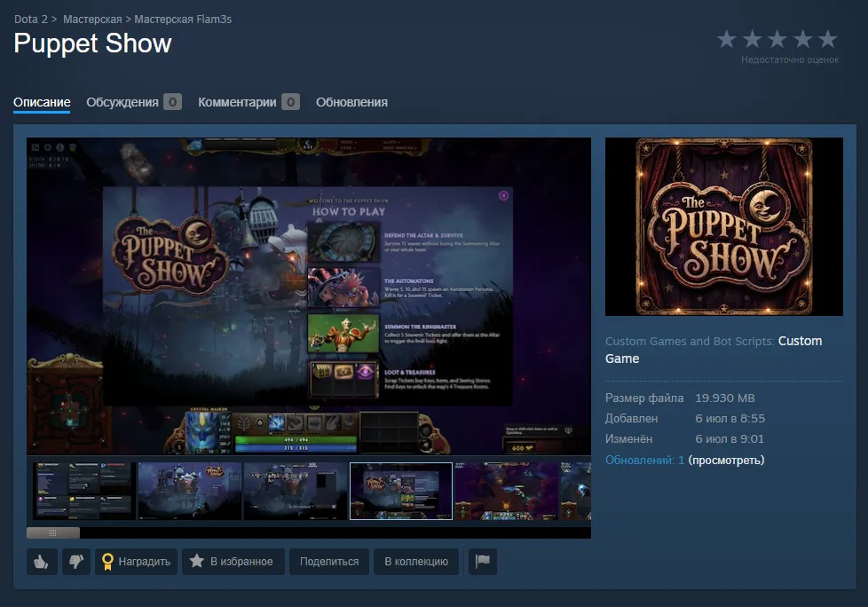Click the Puppet Show page title
The image size is (868, 607).
pos(92,43)
